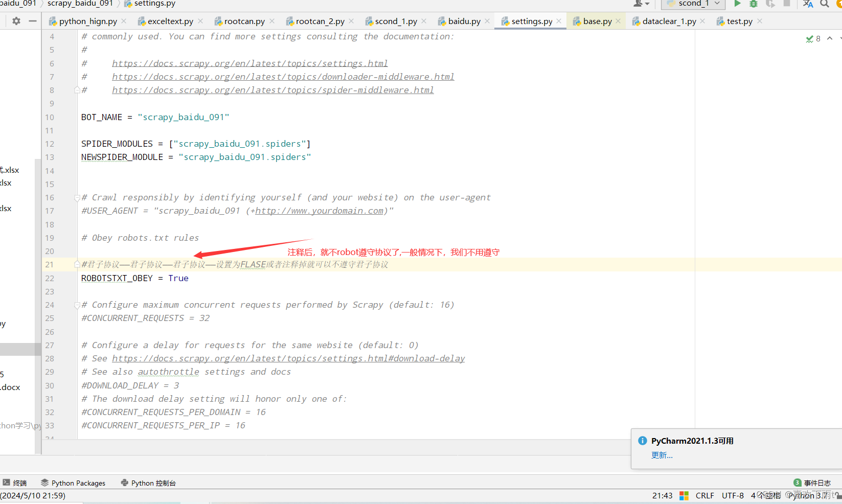Open project panel settings gear
Image resolution: width=842 pixels, height=504 pixels.
pos(16,21)
